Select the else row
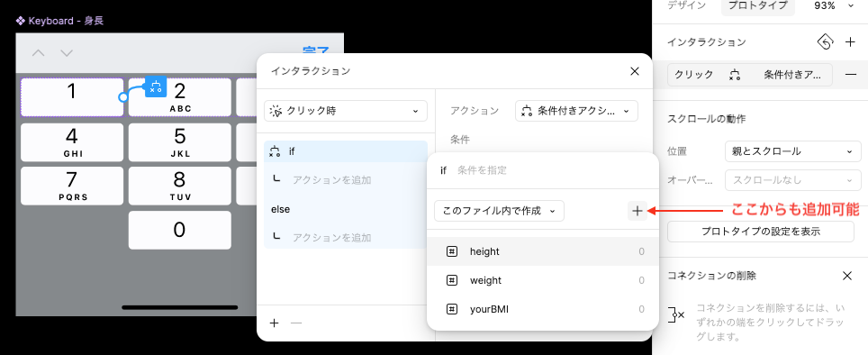Image resolution: width=868 pixels, height=355 pixels. click(346, 209)
